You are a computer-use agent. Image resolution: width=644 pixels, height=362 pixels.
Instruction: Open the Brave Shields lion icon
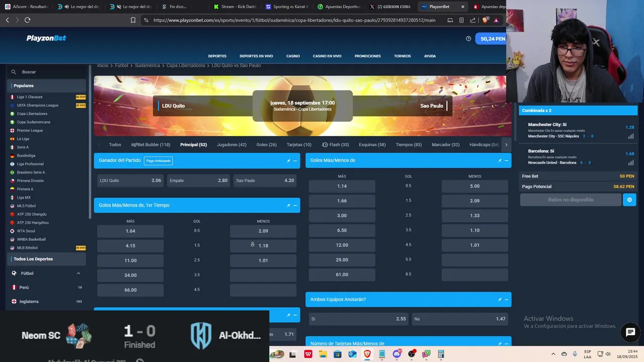tap(485, 20)
